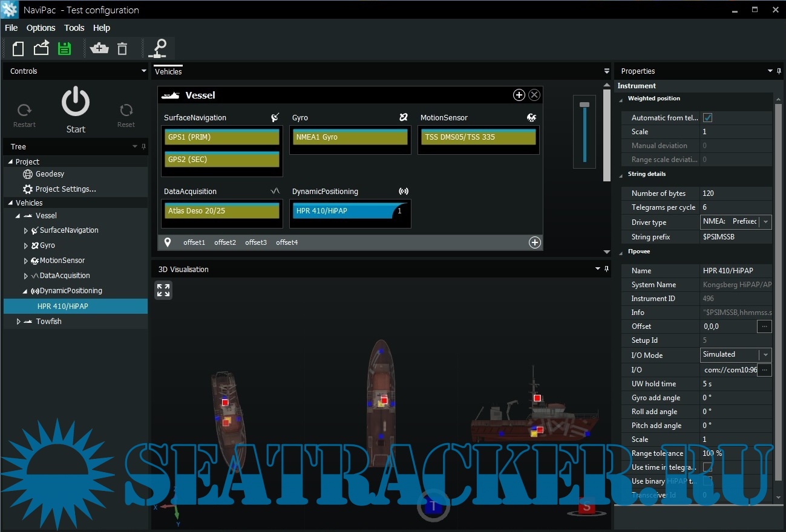The height and width of the screenshot is (532, 786).
Task: Open the Options menu
Action: 41,28
